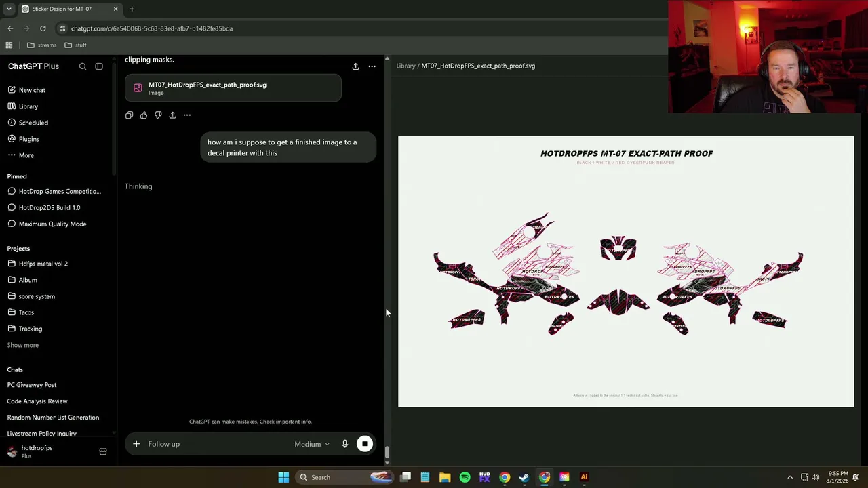Share this conversation from the chat header
Viewport: 868px width, 488px height.
pyautogui.click(x=355, y=66)
